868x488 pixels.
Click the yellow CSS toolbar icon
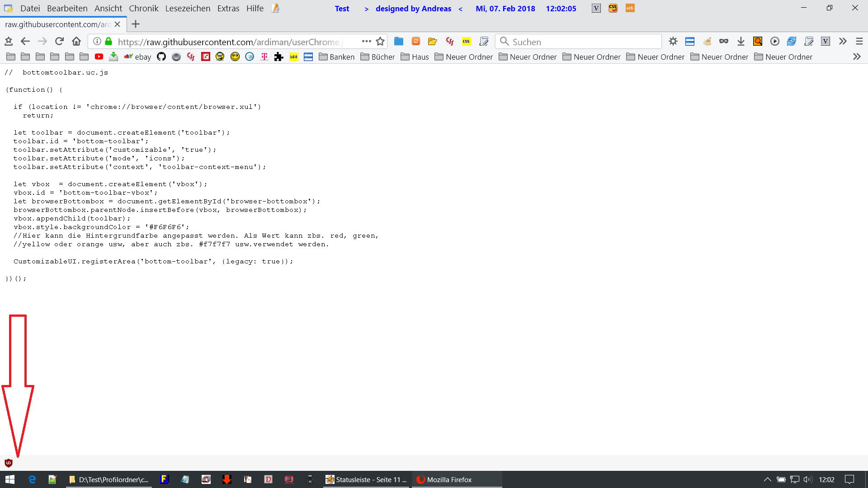click(466, 42)
